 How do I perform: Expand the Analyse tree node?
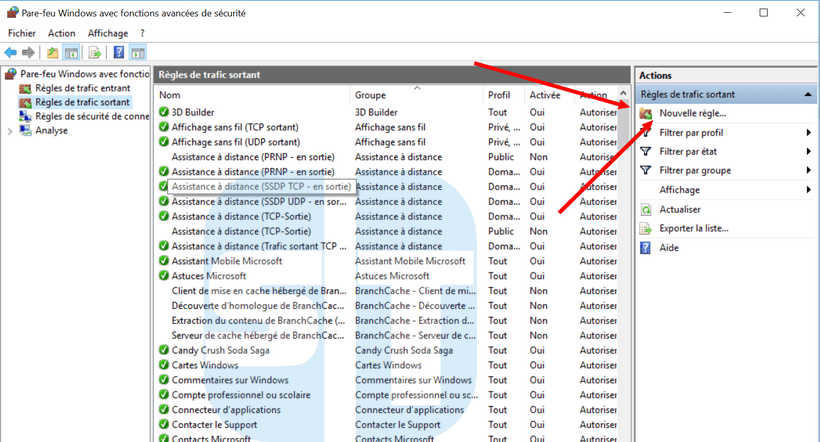point(11,131)
